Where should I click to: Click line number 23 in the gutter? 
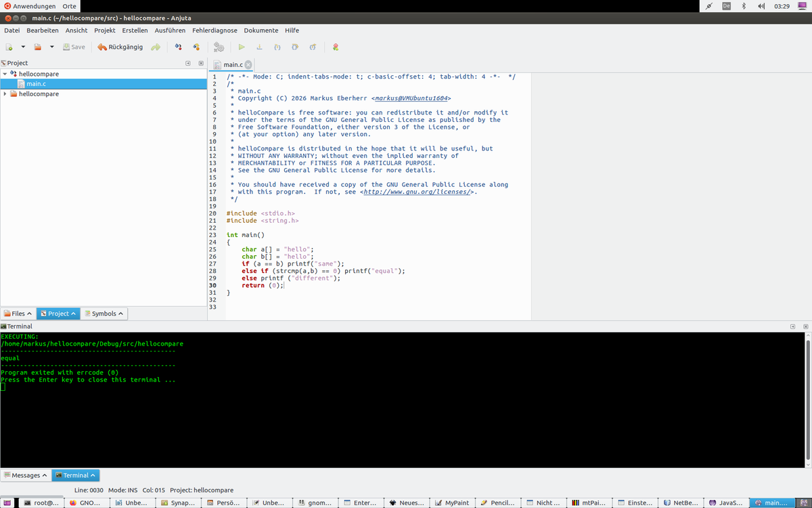(212, 235)
